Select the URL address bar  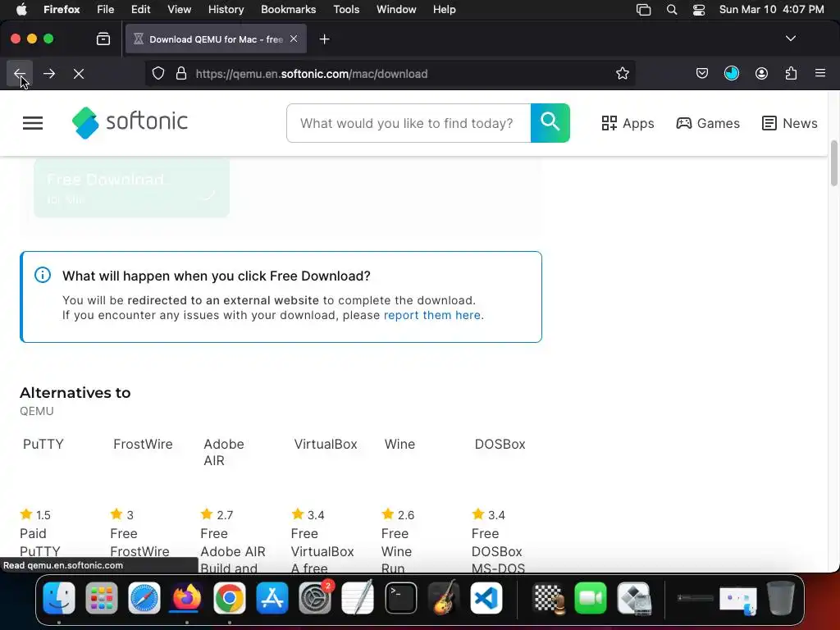[x=390, y=73]
